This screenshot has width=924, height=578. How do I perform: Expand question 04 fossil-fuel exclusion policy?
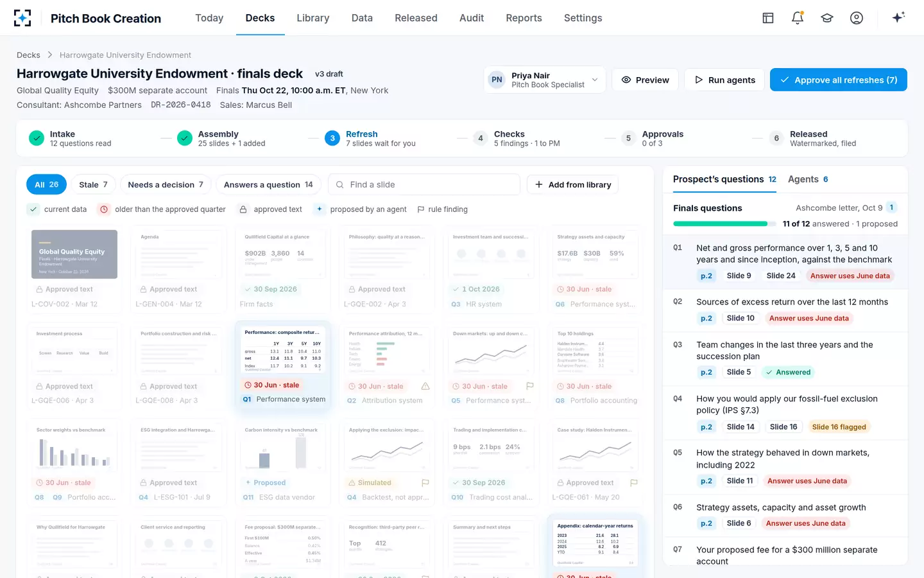click(x=785, y=412)
